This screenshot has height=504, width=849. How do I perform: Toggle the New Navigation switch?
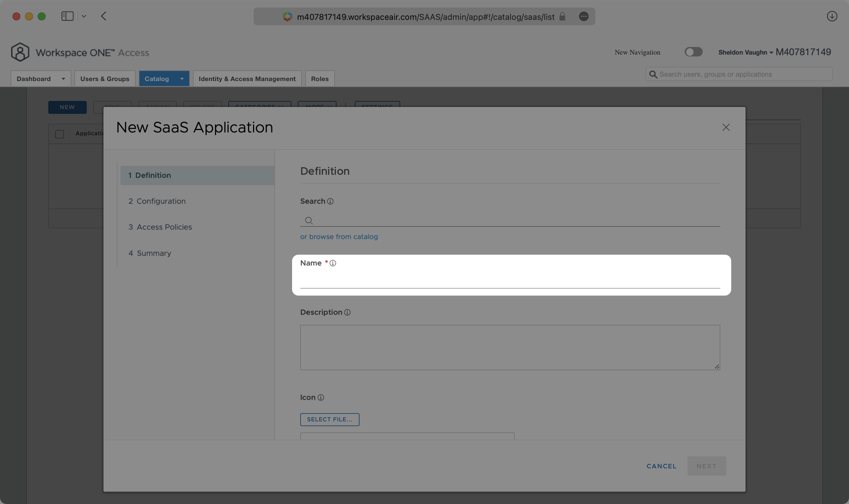click(x=694, y=52)
